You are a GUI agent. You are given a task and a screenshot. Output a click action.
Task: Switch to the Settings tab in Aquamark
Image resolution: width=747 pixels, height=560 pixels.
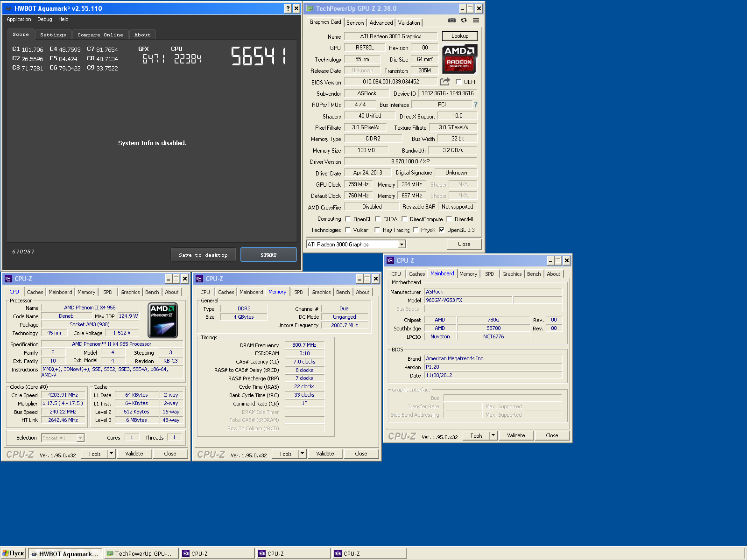tap(53, 35)
